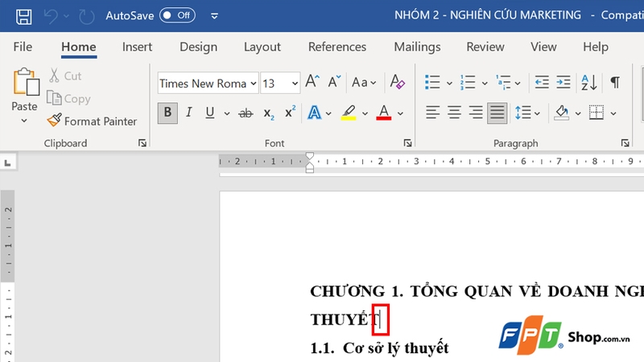Viewport: 644px width, 362px height.
Task: Click the tab selector at ruler corner
Action: tap(8, 162)
